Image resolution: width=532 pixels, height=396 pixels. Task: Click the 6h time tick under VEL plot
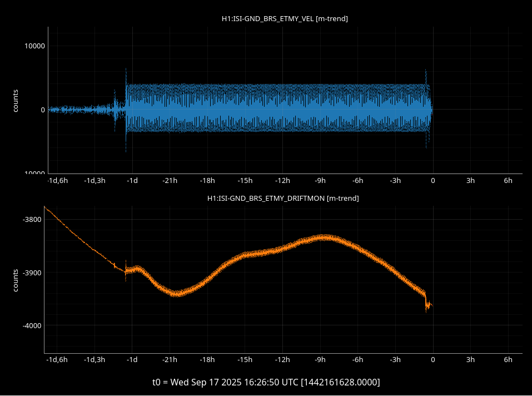[508, 181]
